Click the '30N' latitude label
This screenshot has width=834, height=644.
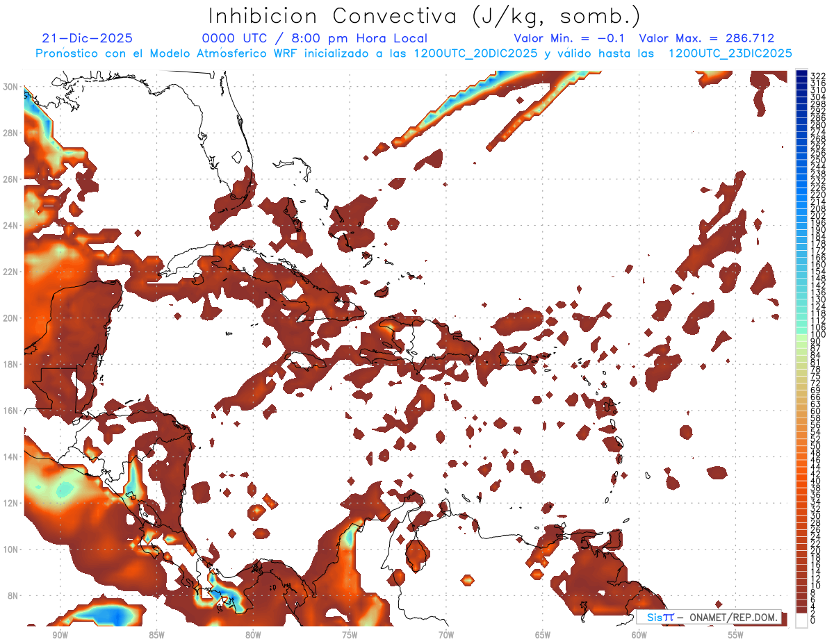click(x=11, y=86)
